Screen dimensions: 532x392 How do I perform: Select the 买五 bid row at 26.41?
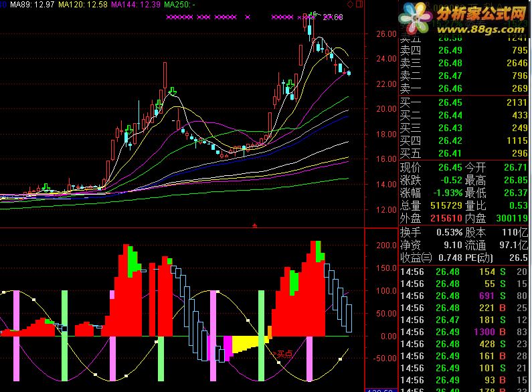(x=464, y=154)
